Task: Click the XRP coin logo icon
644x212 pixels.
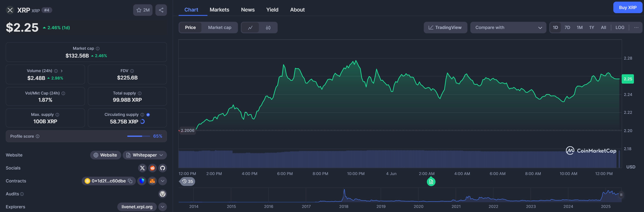Action: (10, 10)
